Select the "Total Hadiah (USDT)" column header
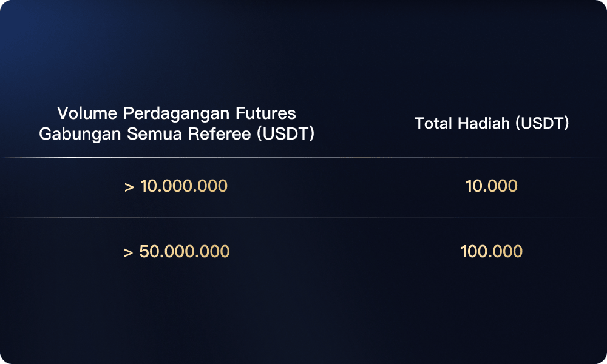 (x=492, y=123)
